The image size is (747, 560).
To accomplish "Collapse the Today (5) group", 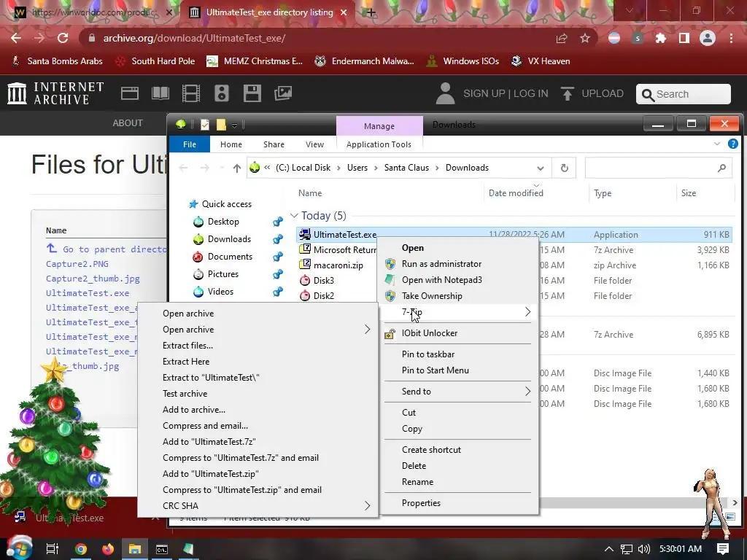I will click(295, 216).
